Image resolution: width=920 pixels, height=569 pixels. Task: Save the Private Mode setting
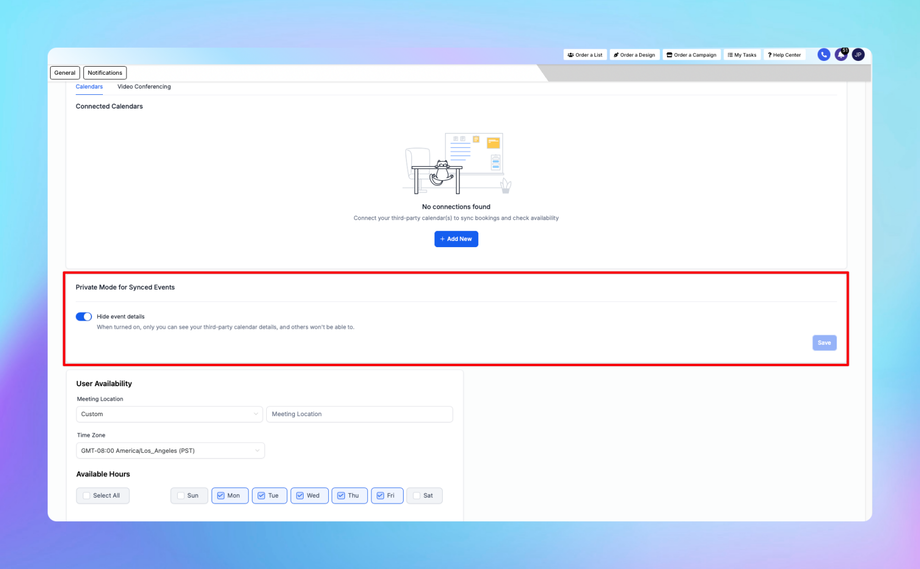pos(824,343)
